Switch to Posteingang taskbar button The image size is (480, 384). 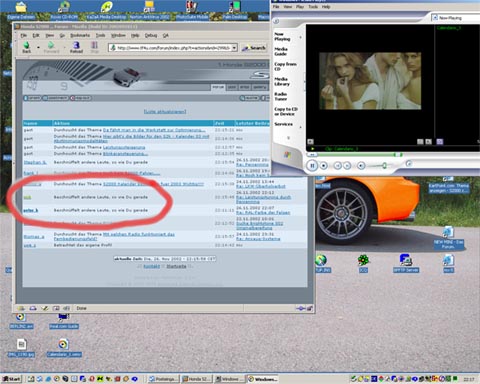tap(163, 379)
